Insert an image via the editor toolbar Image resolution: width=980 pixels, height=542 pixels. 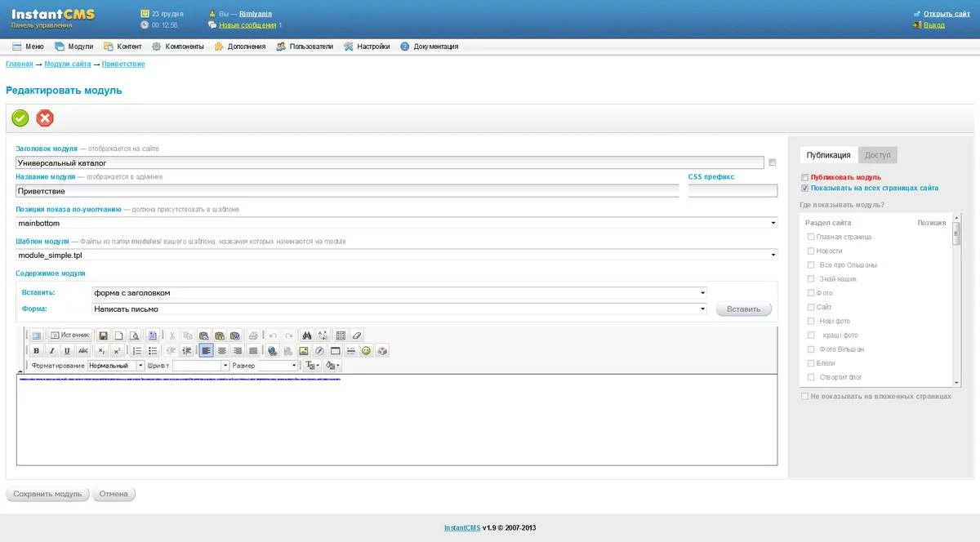[x=304, y=350]
